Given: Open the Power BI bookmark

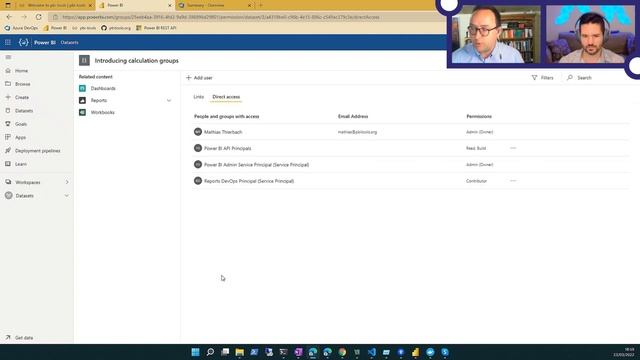Looking at the screenshot, I should 55,28.
